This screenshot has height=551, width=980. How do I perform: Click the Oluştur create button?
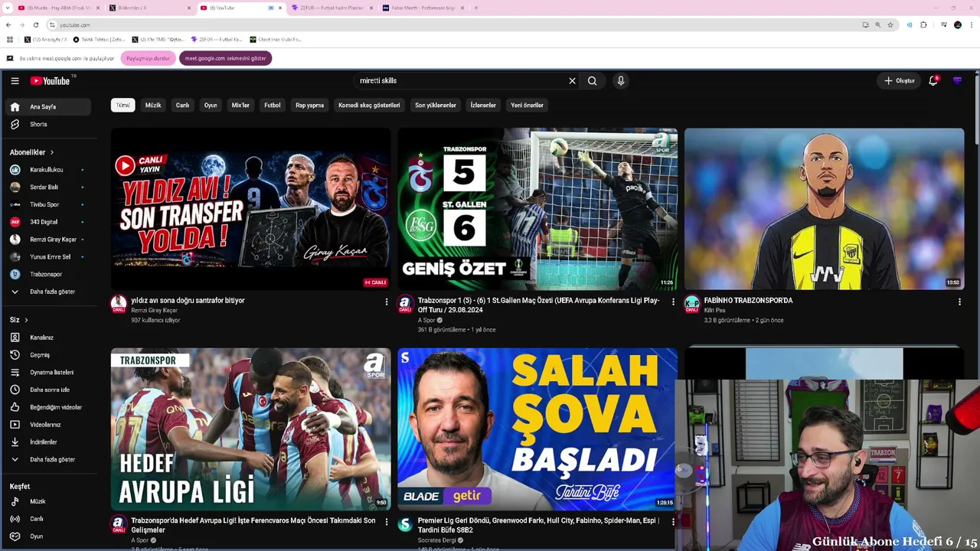point(900,80)
